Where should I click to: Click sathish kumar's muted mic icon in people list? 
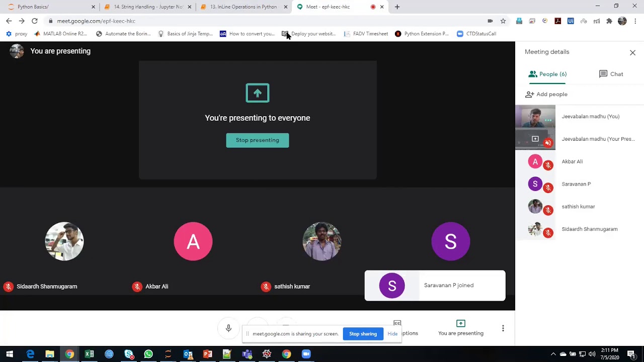pos(548,210)
